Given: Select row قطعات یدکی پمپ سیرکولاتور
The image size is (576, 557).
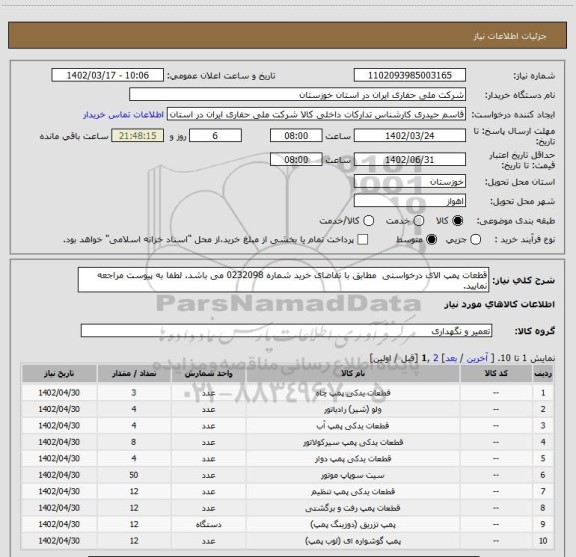Looking at the screenshot, I should point(287,442).
